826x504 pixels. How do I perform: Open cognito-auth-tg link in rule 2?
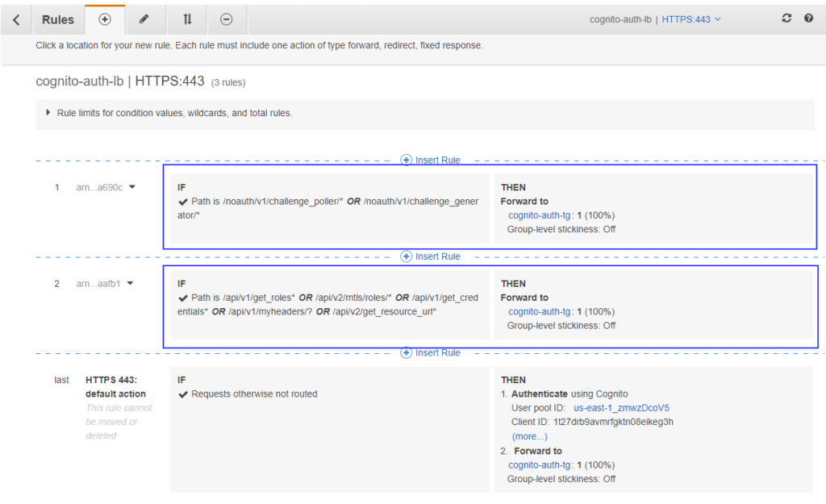point(539,312)
